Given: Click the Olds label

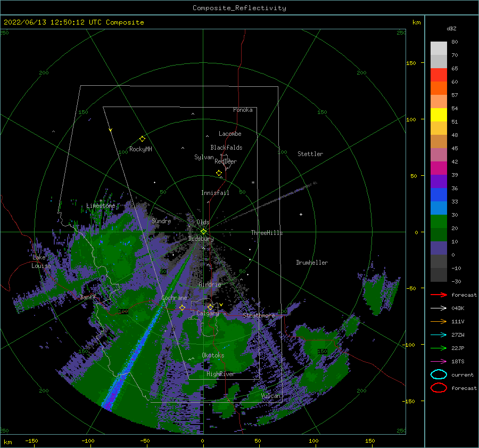Looking at the screenshot, I should (x=203, y=222).
